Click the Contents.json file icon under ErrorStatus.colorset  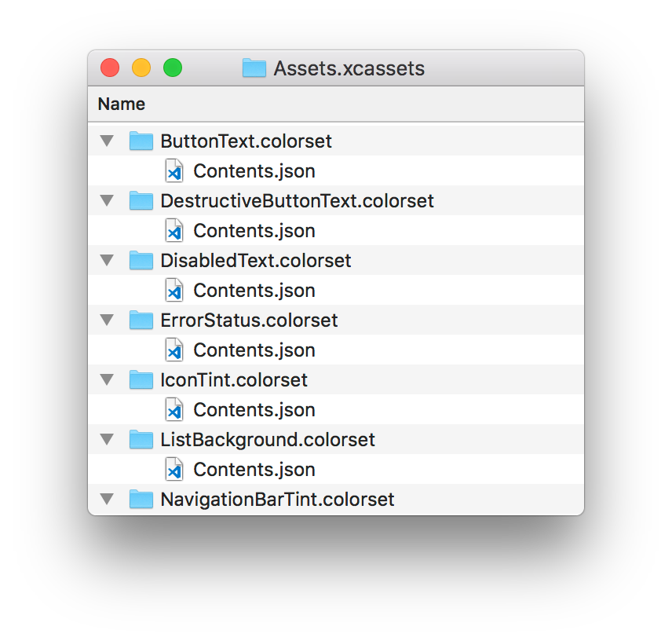pos(173,350)
